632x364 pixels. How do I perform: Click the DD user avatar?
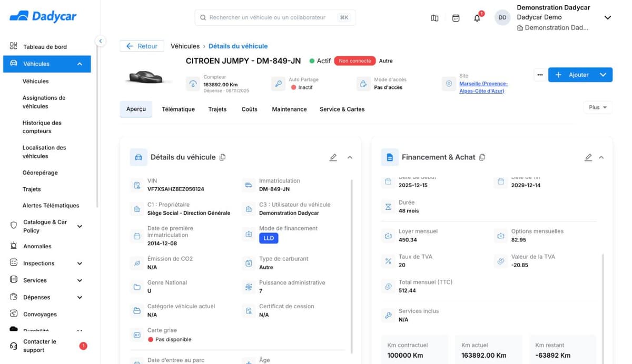502,17
